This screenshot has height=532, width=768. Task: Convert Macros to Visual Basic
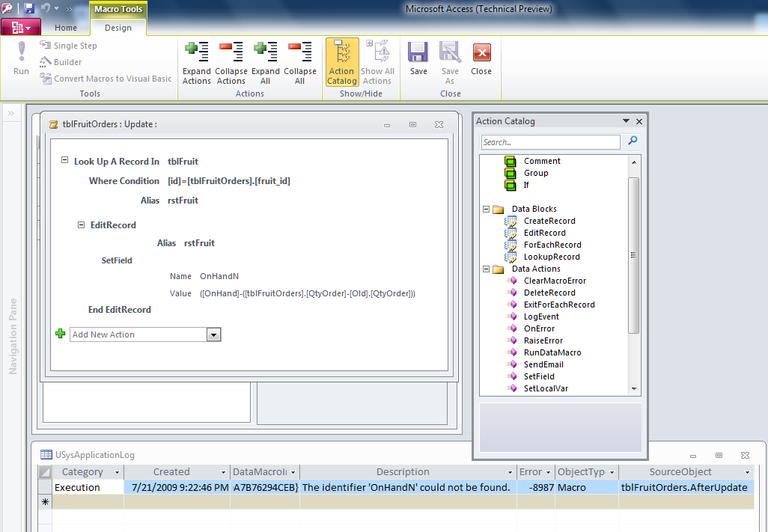(106, 79)
